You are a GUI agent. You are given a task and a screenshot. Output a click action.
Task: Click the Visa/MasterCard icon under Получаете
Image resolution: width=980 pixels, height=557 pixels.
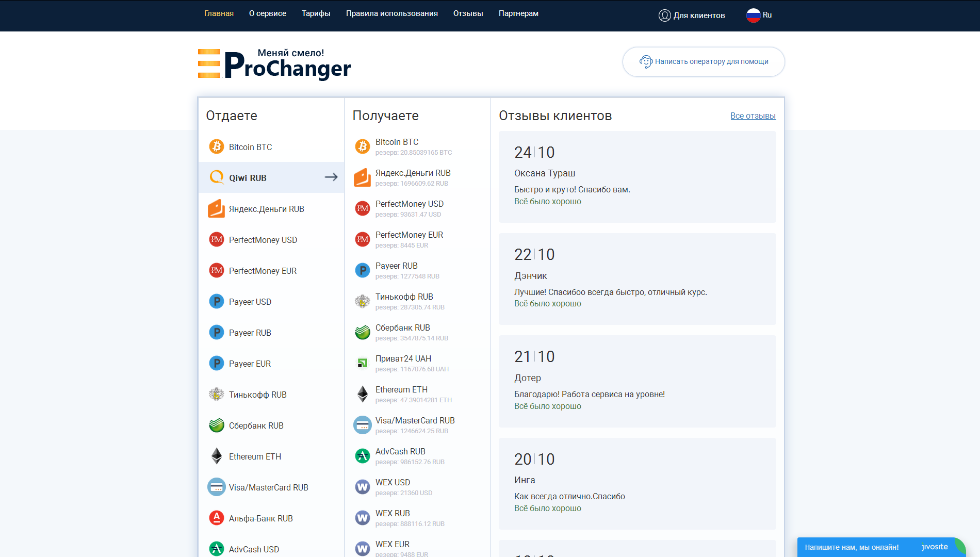click(363, 425)
